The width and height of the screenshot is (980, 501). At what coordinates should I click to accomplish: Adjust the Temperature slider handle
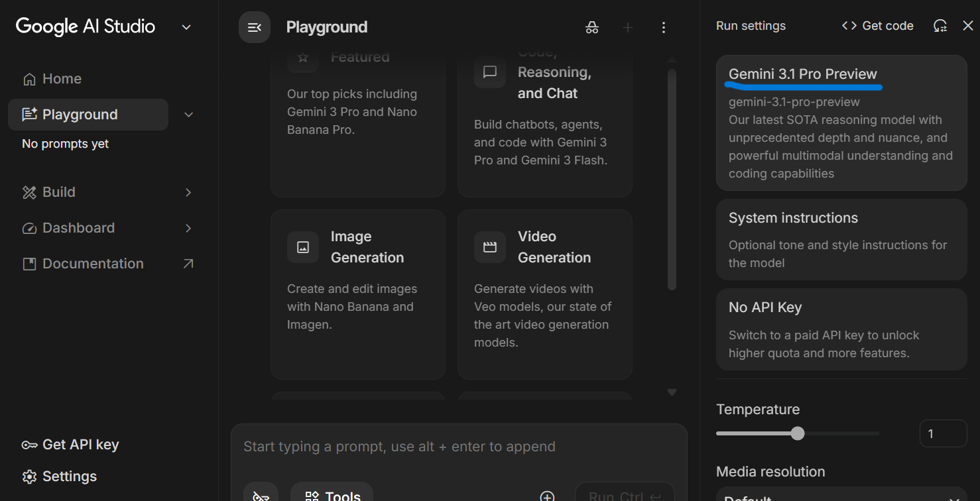[798, 433]
